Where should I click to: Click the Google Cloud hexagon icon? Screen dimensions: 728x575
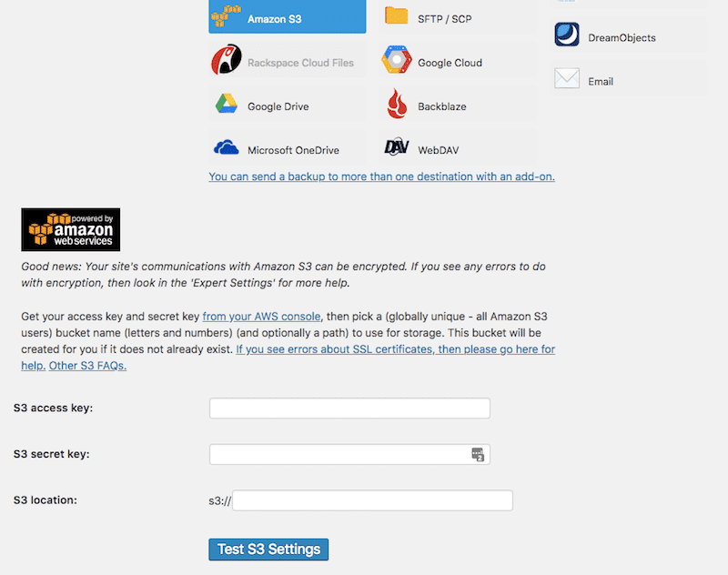coord(397,59)
